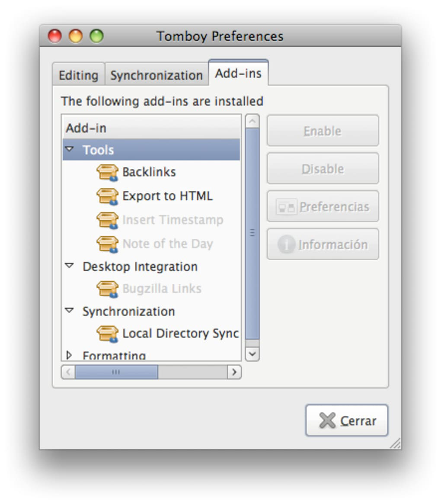Expand the Formatting category
441x504 pixels.
[69, 355]
